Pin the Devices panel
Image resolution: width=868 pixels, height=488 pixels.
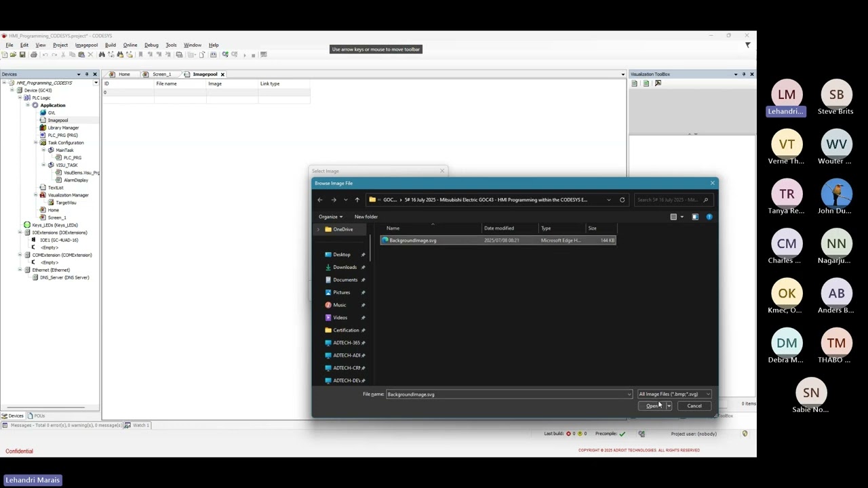pos(87,74)
